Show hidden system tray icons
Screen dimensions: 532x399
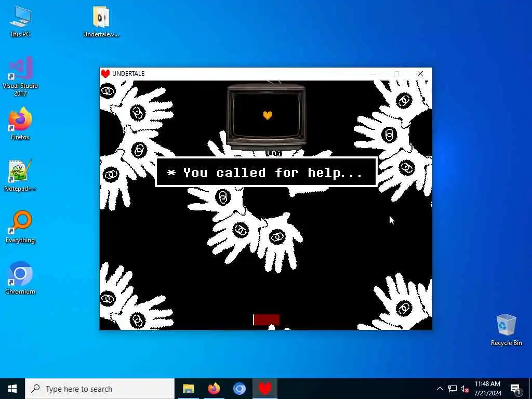click(x=440, y=389)
